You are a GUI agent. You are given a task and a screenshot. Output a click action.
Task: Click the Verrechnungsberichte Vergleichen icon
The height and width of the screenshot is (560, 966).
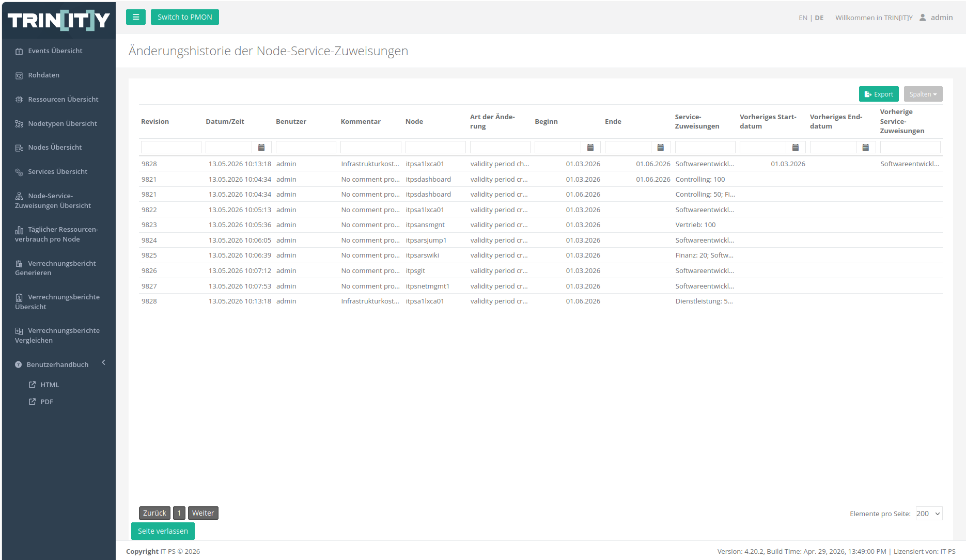coord(19,331)
